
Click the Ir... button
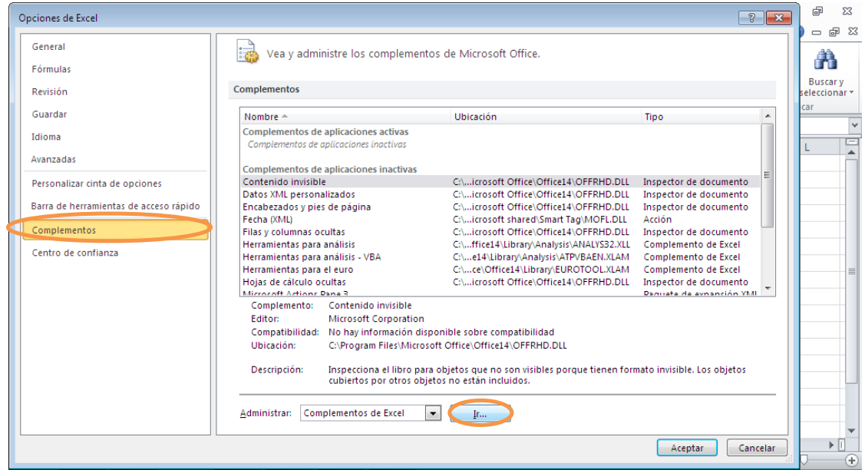pos(481,412)
